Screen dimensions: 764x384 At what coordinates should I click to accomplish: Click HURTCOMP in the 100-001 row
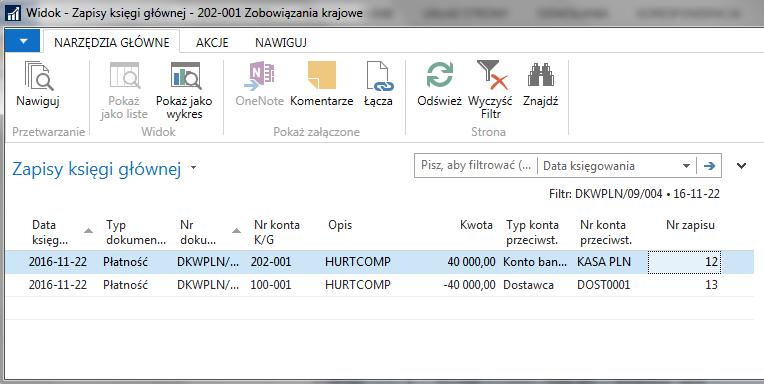pos(358,285)
